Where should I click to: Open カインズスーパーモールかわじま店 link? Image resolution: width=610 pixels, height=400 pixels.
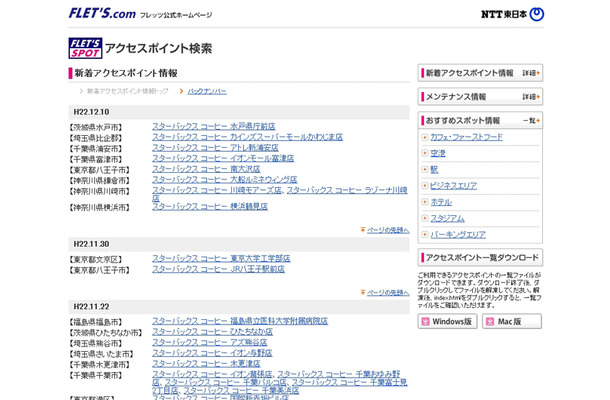[247, 137]
